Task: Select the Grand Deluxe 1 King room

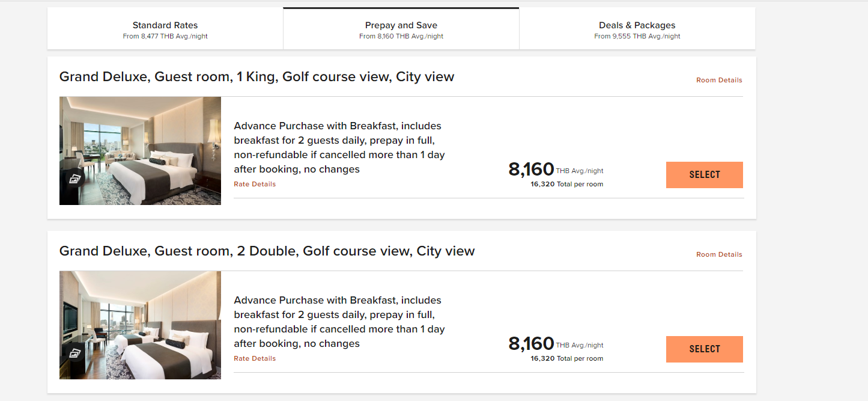Action: pos(704,174)
